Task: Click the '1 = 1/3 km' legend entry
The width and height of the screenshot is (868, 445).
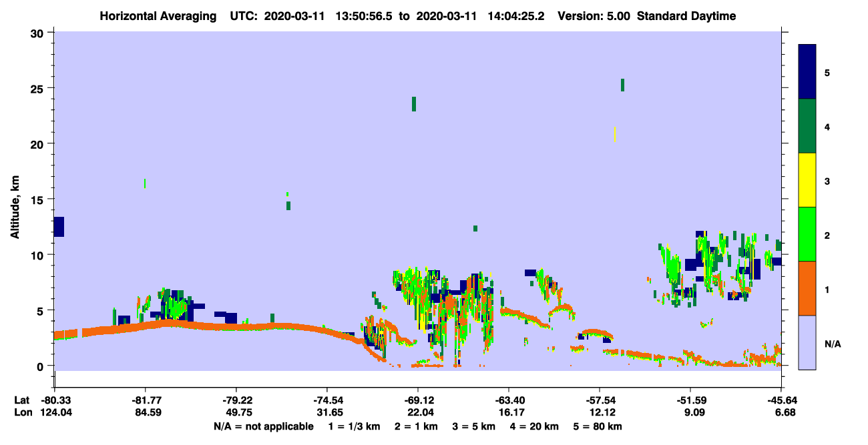Action: tap(354, 426)
